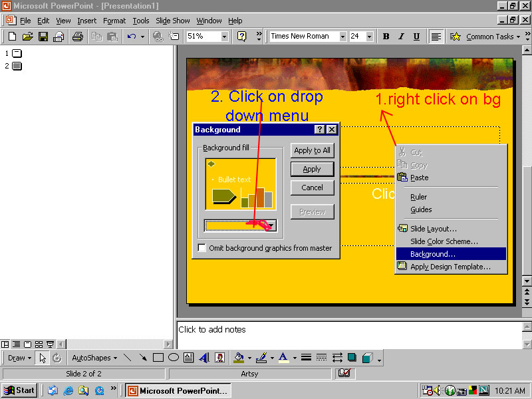Click Cancel in Background dialog
Viewport: 532px width, 399px height.
coord(312,188)
